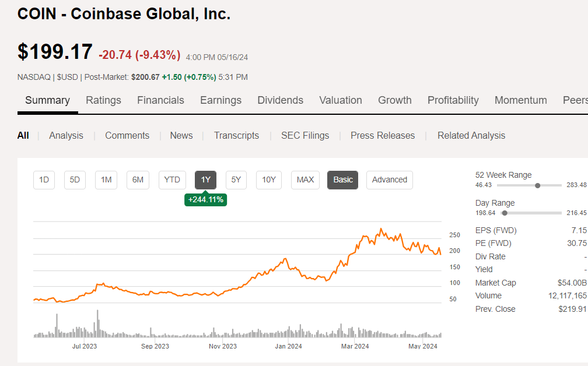Open the SEC Filings section
Screen dimensions: 588x366
tap(304, 135)
